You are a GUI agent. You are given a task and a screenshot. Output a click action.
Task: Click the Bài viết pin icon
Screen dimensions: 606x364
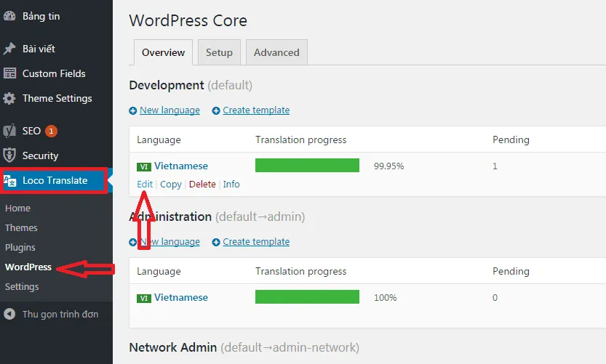point(9,49)
